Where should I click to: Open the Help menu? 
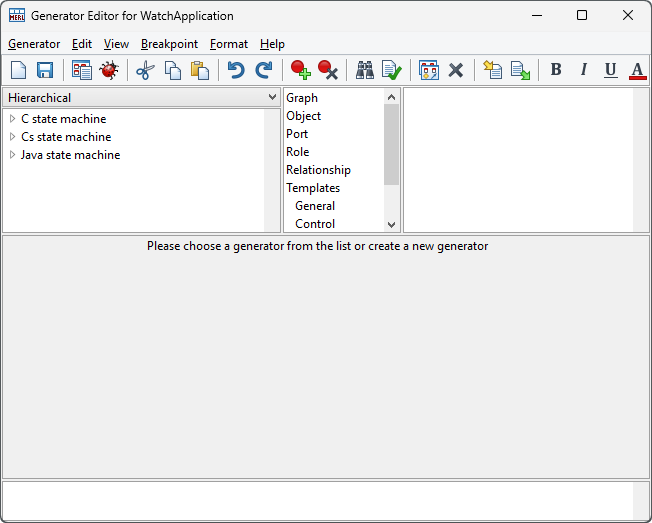[x=272, y=44]
